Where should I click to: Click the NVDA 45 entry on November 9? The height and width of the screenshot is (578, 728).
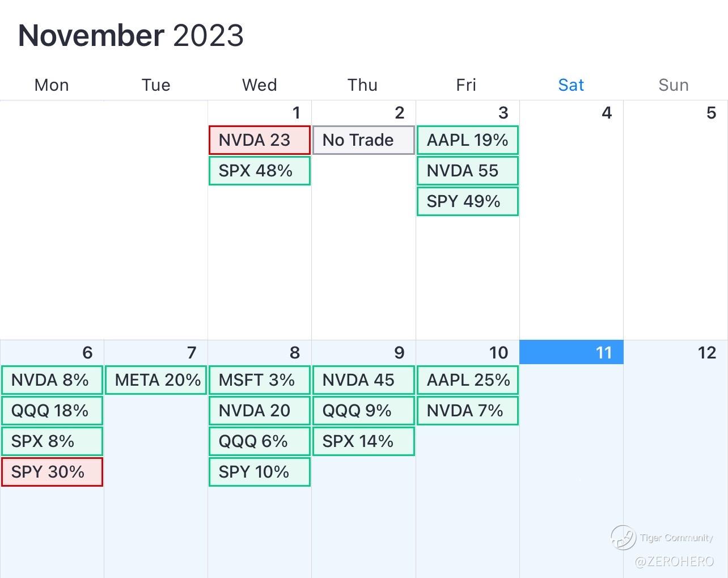pyautogui.click(x=363, y=380)
